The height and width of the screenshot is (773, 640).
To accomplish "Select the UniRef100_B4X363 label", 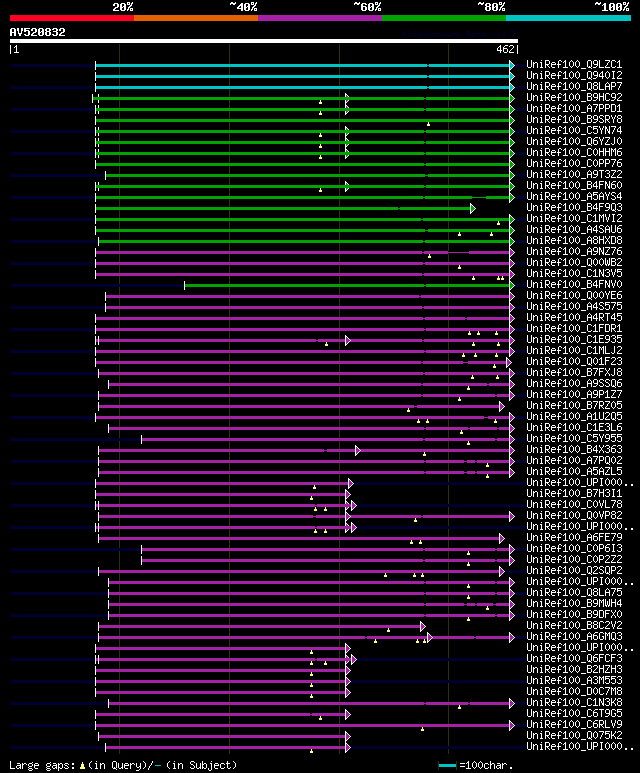I will (x=574, y=450).
